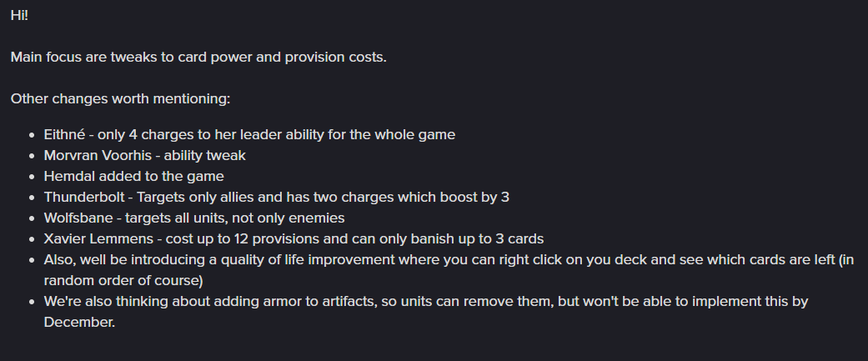Click the "Hi!" greeting text

[19, 16]
